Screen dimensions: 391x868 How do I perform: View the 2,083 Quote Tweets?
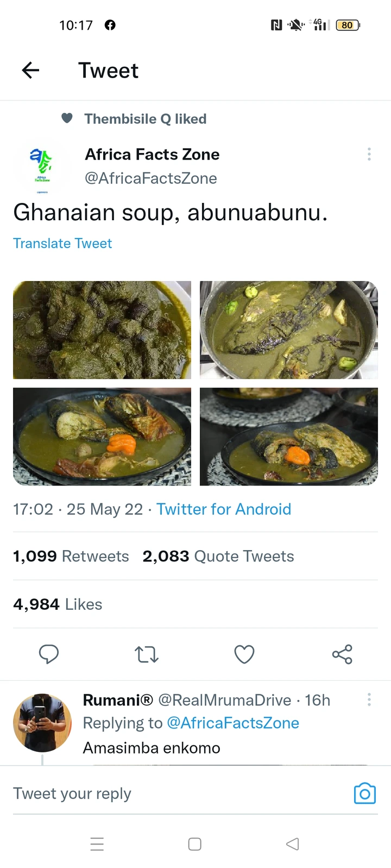tap(218, 556)
